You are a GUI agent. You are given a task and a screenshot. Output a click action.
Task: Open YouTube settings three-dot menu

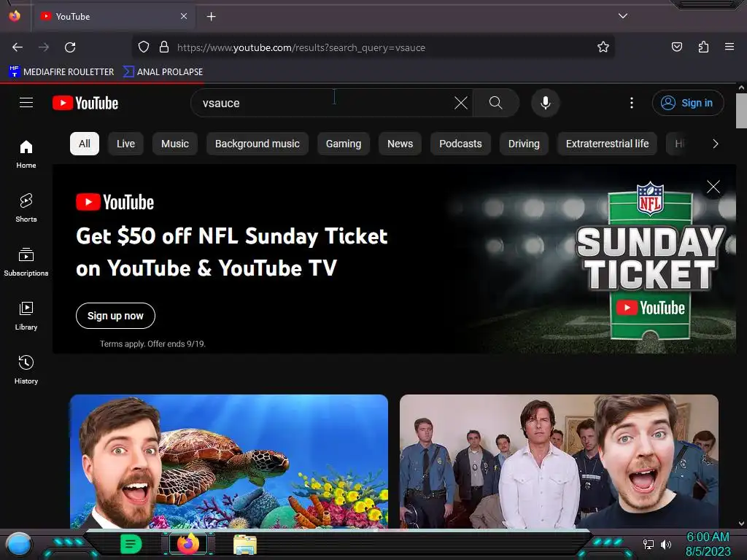(632, 103)
